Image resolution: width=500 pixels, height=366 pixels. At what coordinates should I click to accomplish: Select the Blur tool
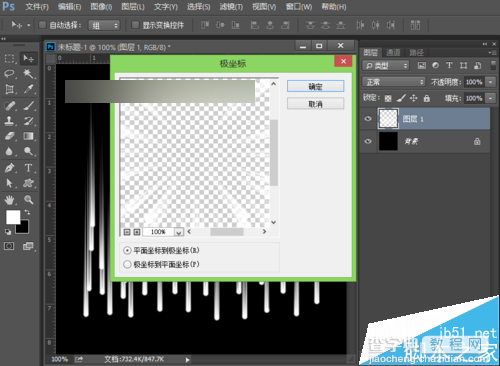click(x=9, y=151)
